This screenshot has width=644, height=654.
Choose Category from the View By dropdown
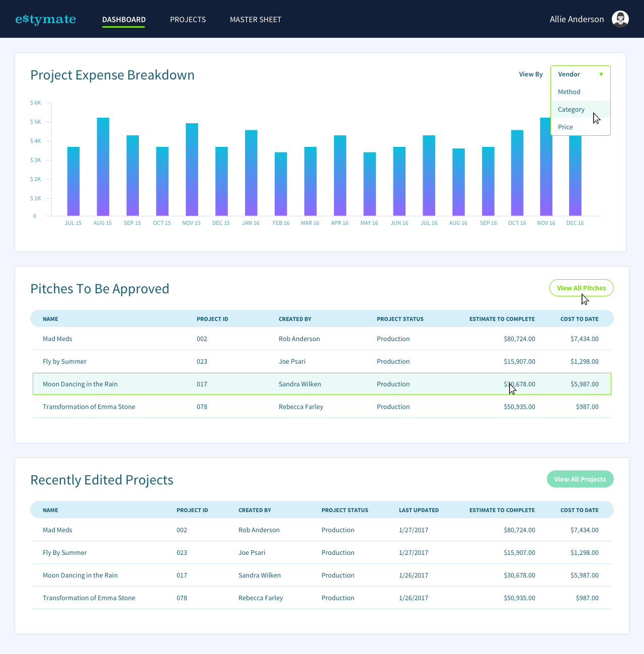tap(571, 109)
